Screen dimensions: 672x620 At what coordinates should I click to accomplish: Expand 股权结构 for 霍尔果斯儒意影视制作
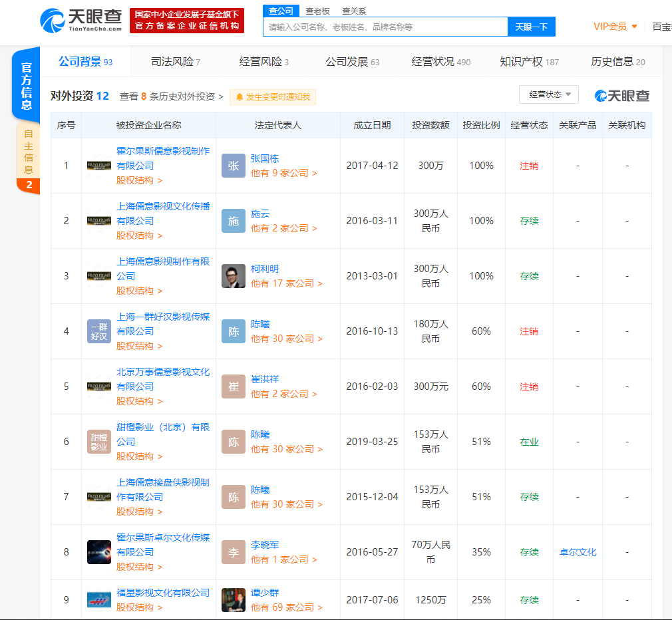click(139, 180)
